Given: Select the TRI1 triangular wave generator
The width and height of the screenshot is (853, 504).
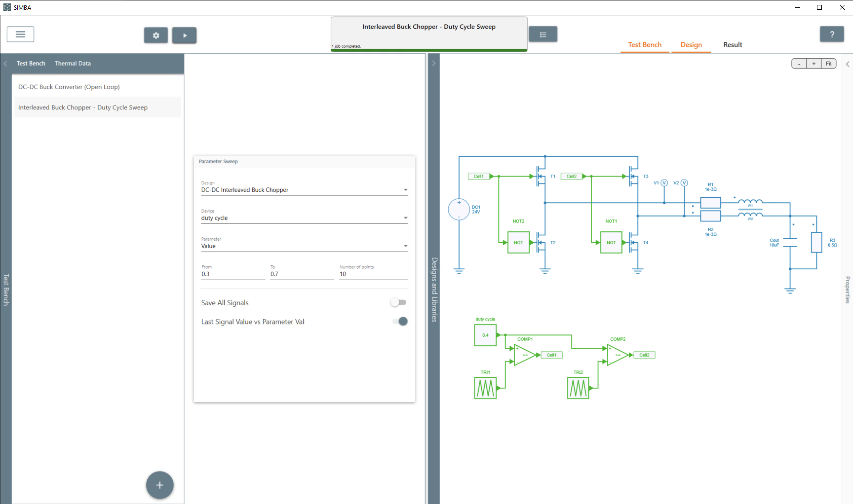Looking at the screenshot, I should [x=485, y=388].
